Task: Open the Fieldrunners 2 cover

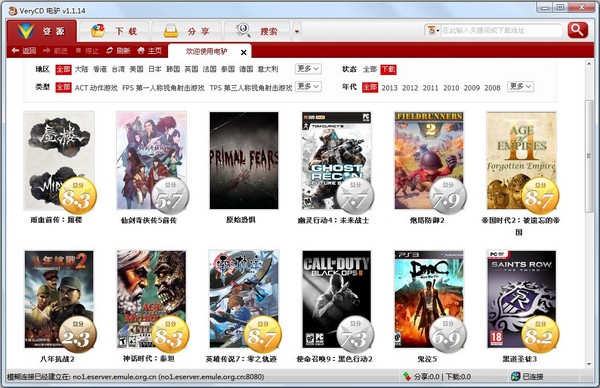Action: click(x=429, y=160)
